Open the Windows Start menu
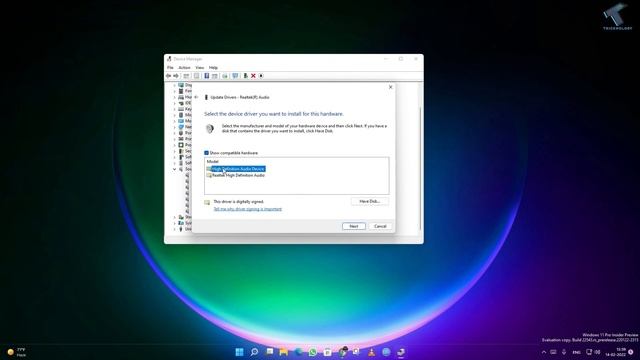The image size is (640, 360). click(240, 352)
